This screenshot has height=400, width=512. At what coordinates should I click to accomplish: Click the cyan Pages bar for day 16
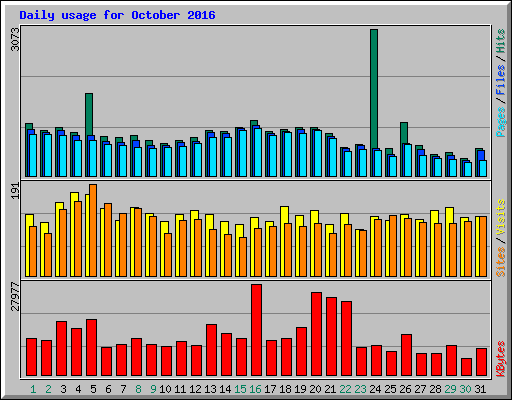(x=258, y=152)
